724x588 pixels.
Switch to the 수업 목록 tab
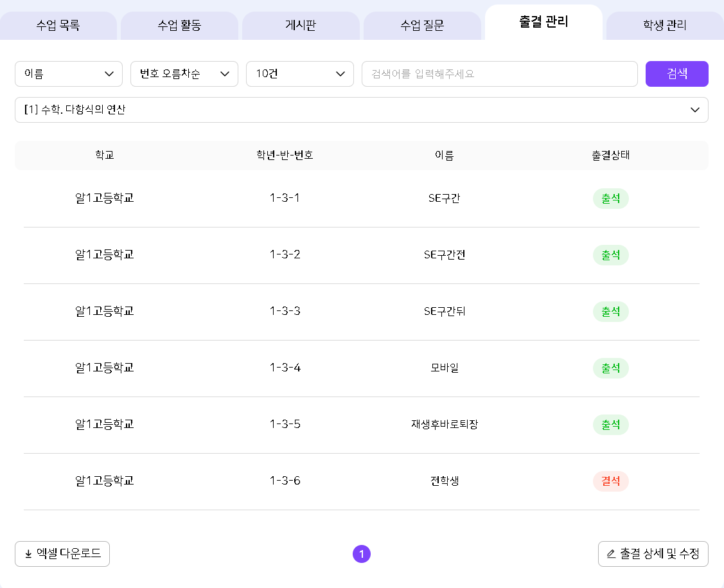58,26
